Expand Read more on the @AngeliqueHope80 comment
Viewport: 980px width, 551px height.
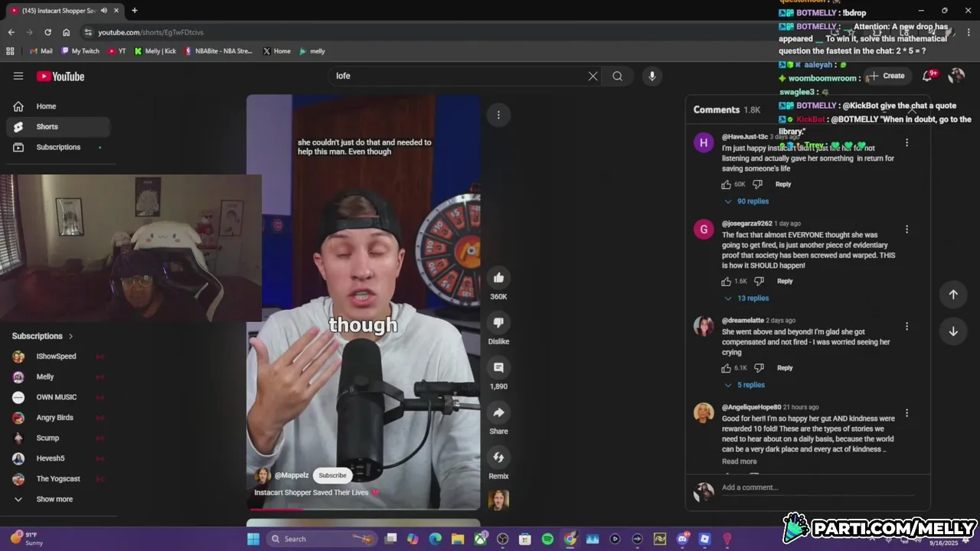740,461
